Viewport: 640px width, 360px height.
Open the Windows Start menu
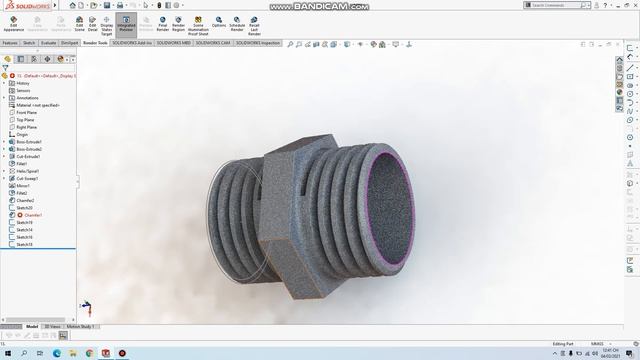click(x=8, y=353)
